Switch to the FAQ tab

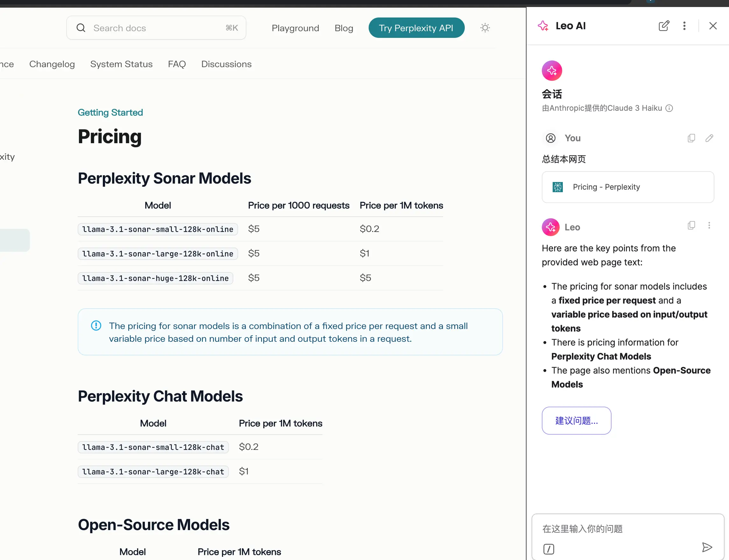click(x=177, y=64)
